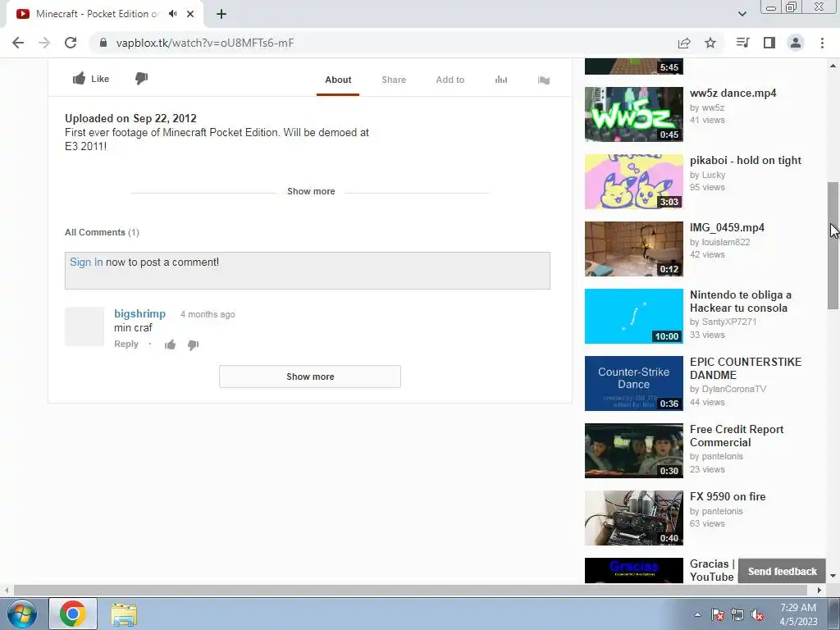Mute the tab via speaker icon
This screenshot has height=630, width=840.
[x=172, y=14]
